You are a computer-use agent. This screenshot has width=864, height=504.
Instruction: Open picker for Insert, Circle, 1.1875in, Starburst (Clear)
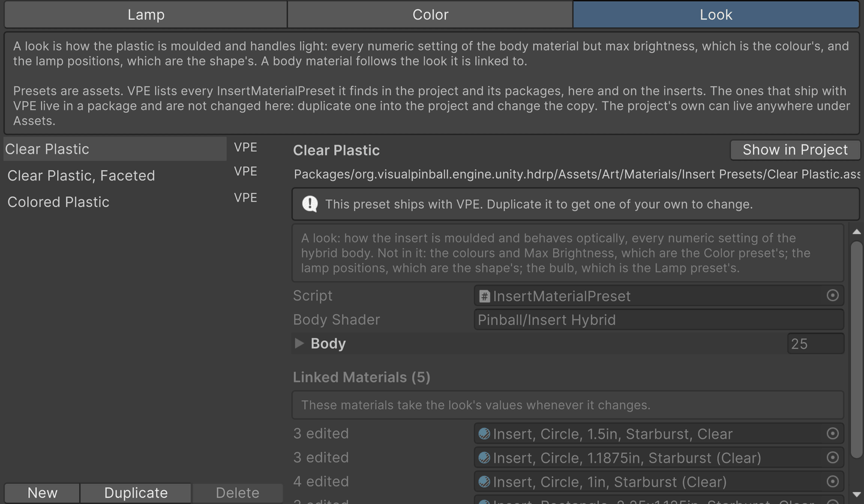832,457
